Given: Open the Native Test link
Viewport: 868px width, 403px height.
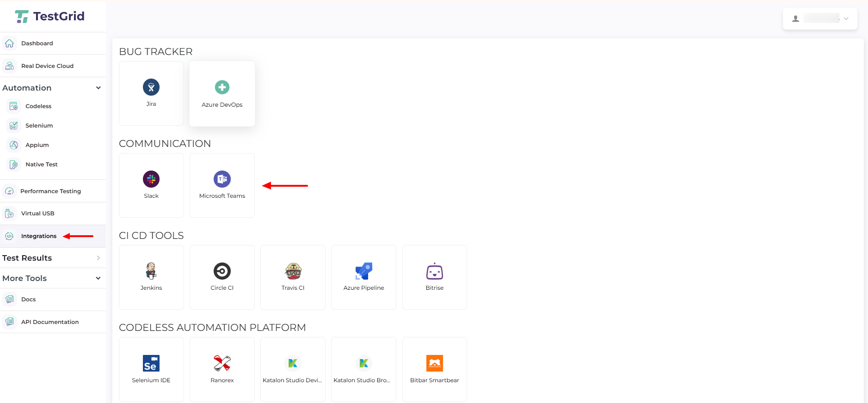Looking at the screenshot, I should tap(42, 165).
